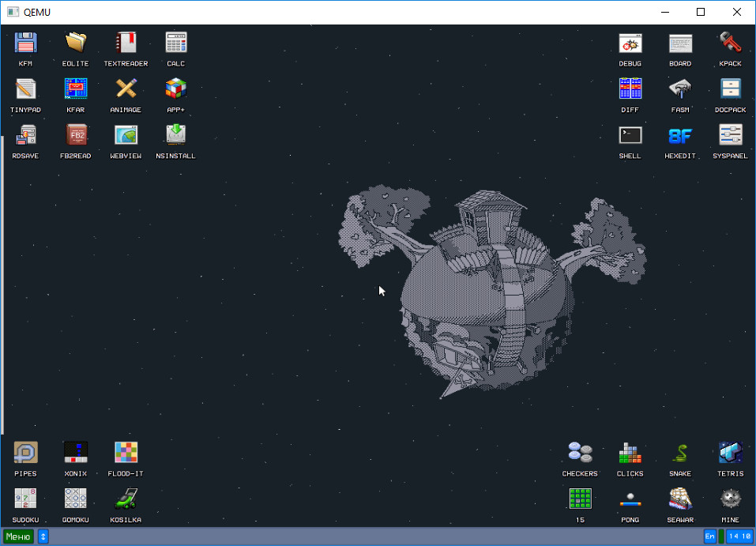Launch the 15 puzzle game icon
Screen dimensions: 756x546
click(x=580, y=499)
